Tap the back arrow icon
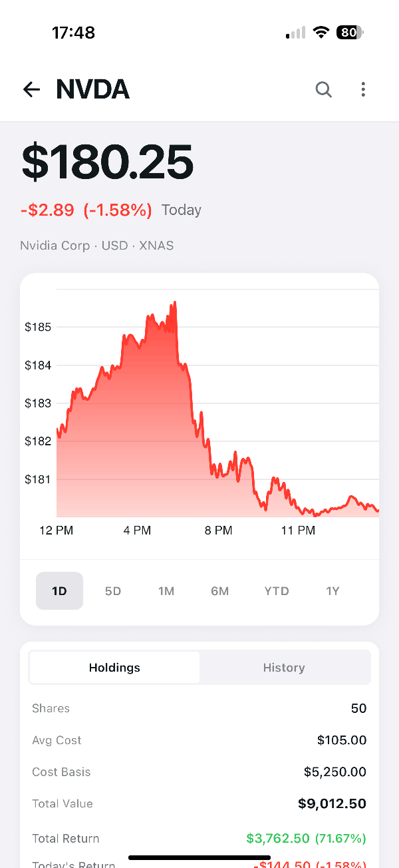 tap(31, 89)
